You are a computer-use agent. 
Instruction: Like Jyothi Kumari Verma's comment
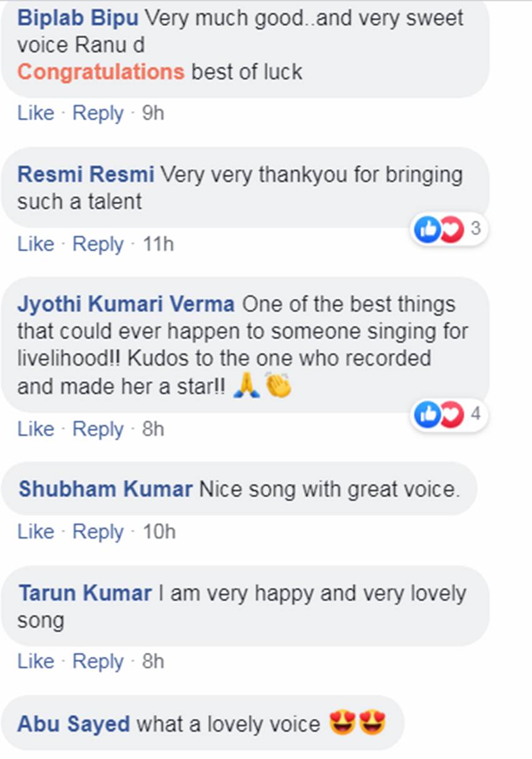36,429
